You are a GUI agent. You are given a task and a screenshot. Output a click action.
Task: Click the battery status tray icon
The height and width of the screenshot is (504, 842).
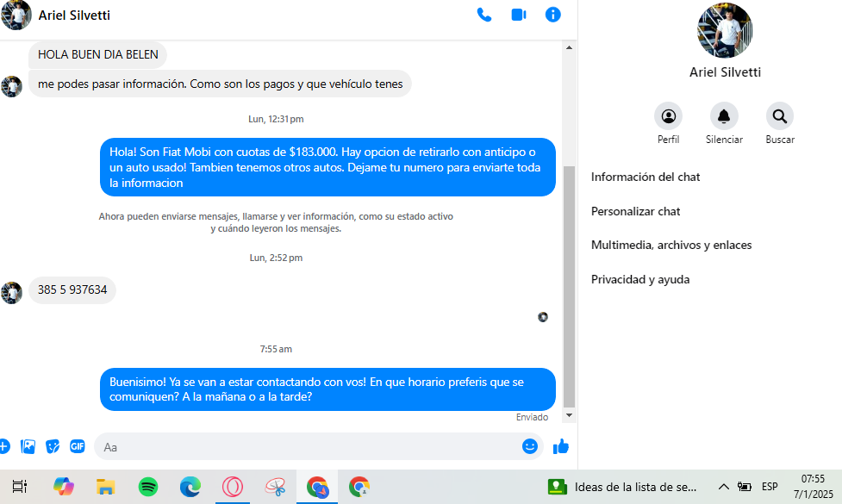coord(745,487)
